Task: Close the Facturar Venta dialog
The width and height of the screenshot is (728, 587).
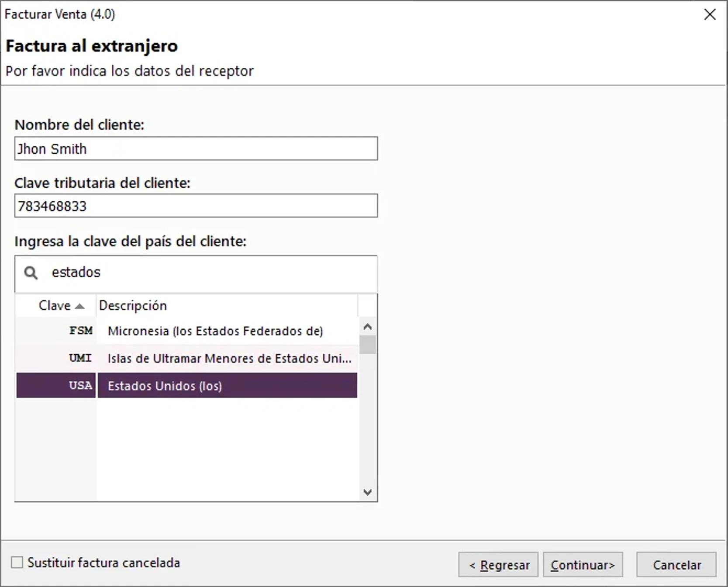Action: [x=710, y=14]
